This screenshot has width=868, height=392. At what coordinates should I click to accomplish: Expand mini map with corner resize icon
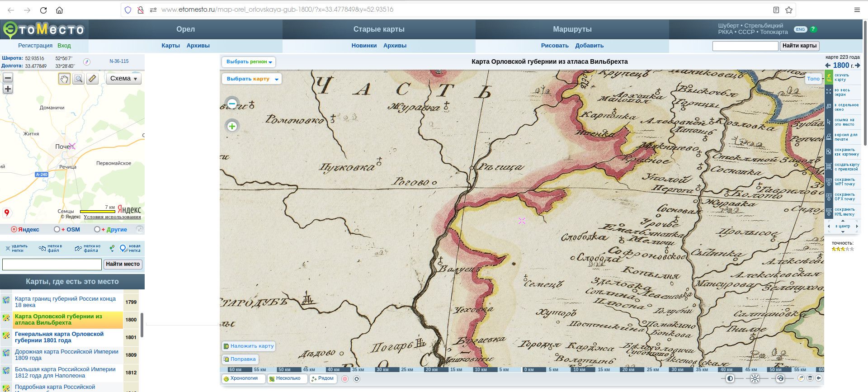[140, 229]
